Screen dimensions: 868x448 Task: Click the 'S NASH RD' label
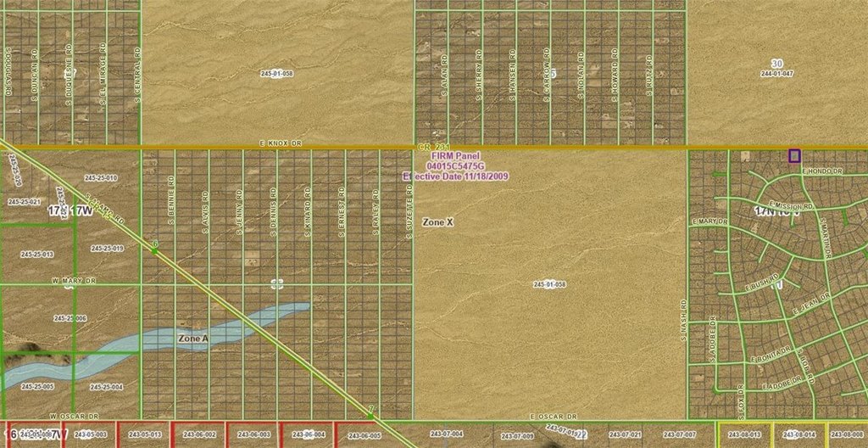[684, 320]
